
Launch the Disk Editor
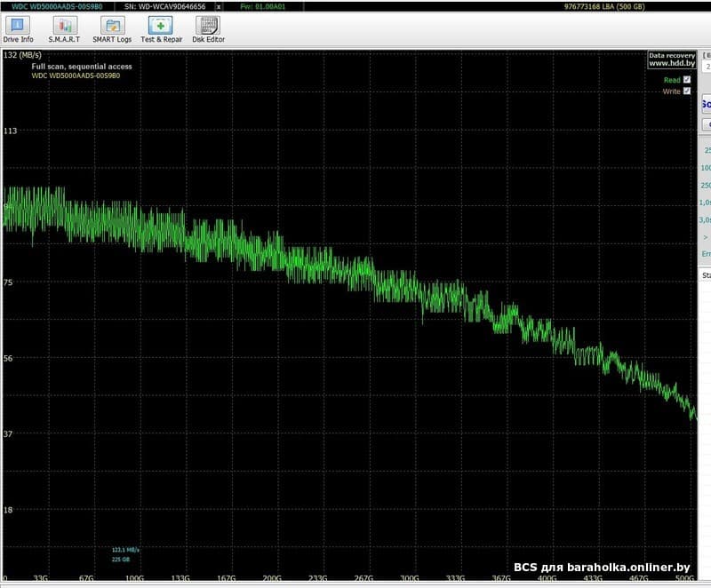pos(208,29)
